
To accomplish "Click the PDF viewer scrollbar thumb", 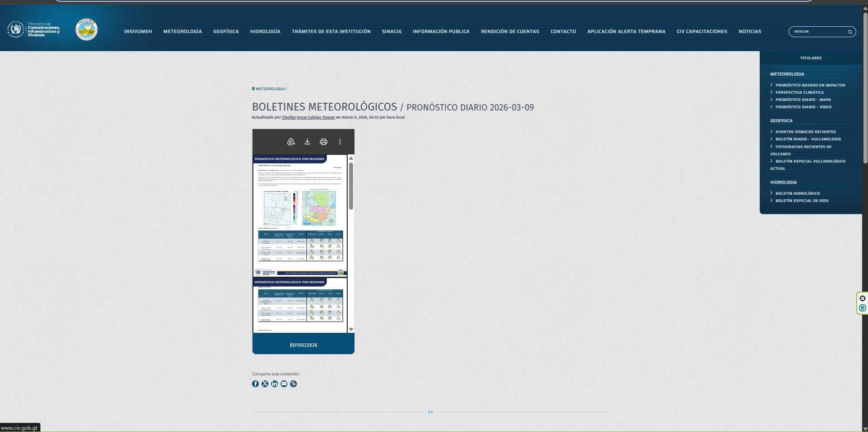I will click(x=351, y=186).
